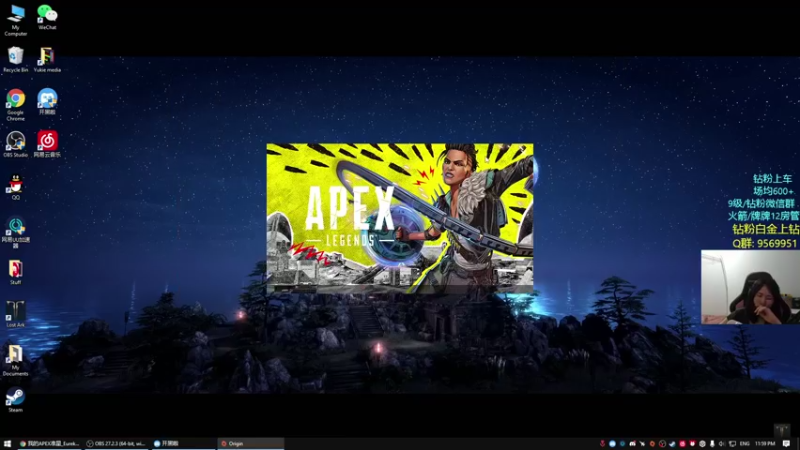Open the Yukie media folder icon
This screenshot has width=800, height=450.
pos(47,59)
